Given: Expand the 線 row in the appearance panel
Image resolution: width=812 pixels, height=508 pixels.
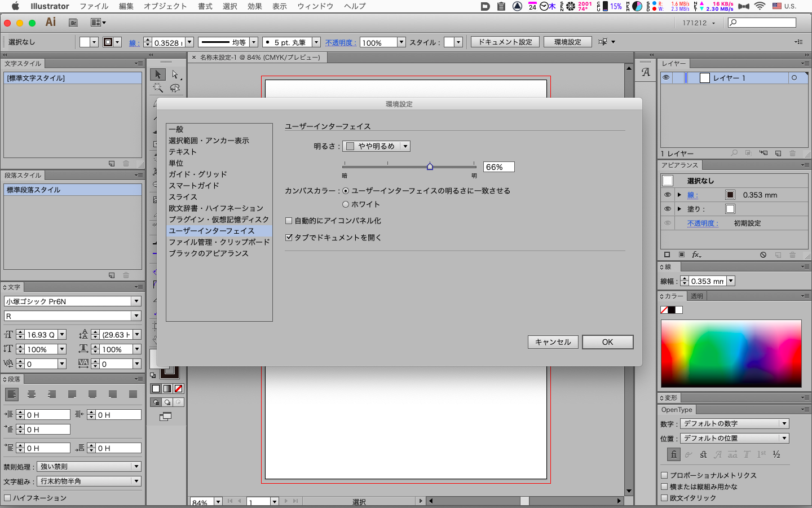Looking at the screenshot, I should tap(679, 195).
